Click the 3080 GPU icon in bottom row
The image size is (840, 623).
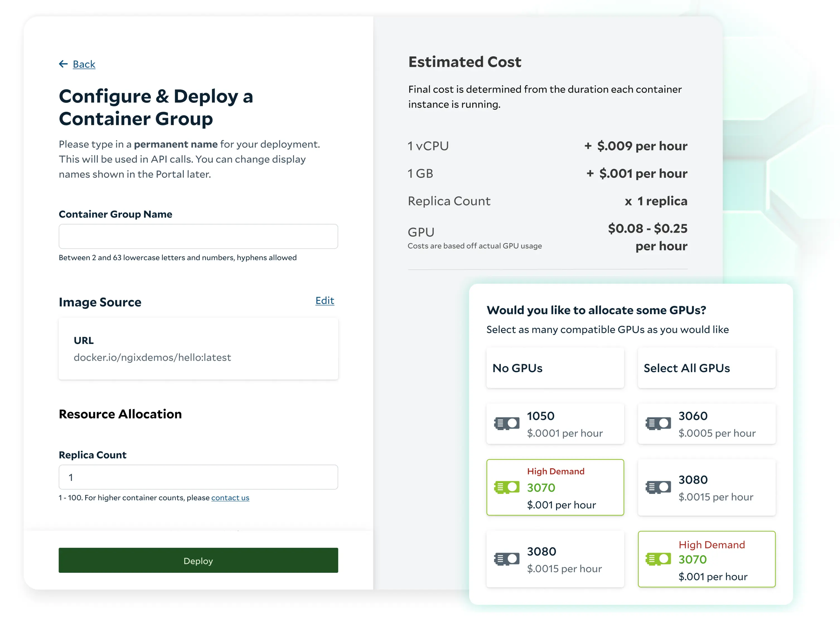[x=507, y=559]
